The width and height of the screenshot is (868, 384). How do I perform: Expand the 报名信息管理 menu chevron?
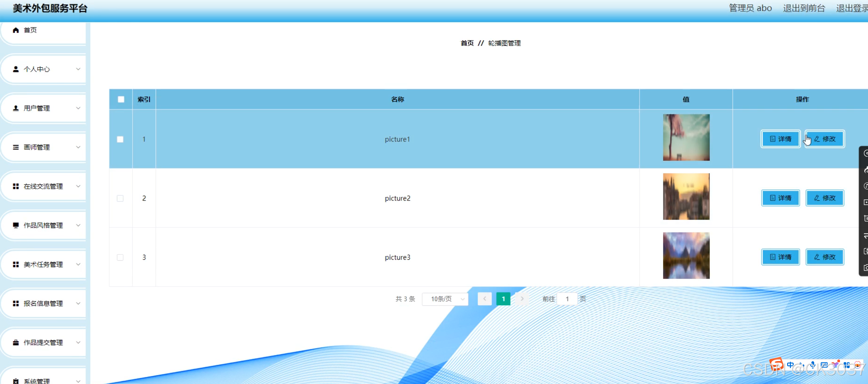click(78, 304)
